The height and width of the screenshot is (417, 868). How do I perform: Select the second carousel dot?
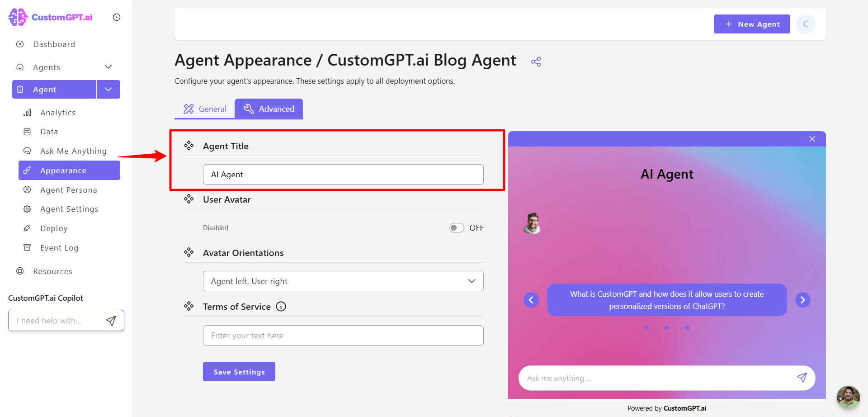click(x=667, y=328)
